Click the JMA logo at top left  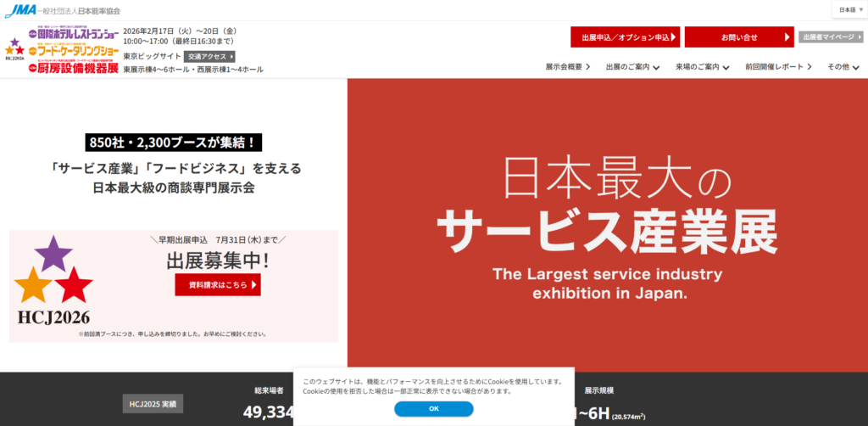click(20, 10)
